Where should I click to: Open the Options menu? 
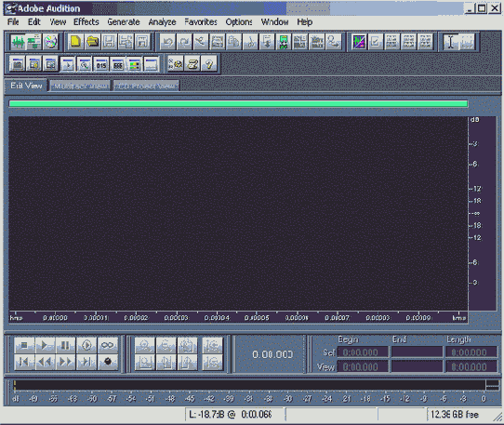pyautogui.click(x=239, y=22)
